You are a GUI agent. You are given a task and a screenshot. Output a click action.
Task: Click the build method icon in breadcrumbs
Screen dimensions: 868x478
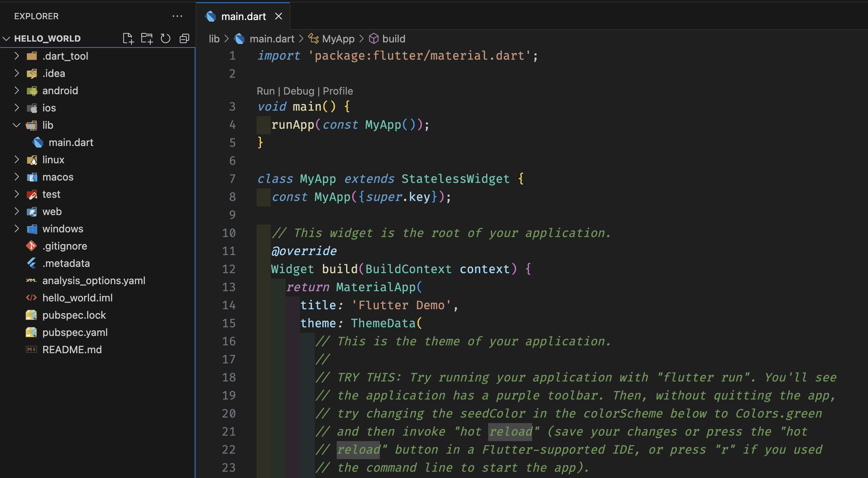pos(374,38)
